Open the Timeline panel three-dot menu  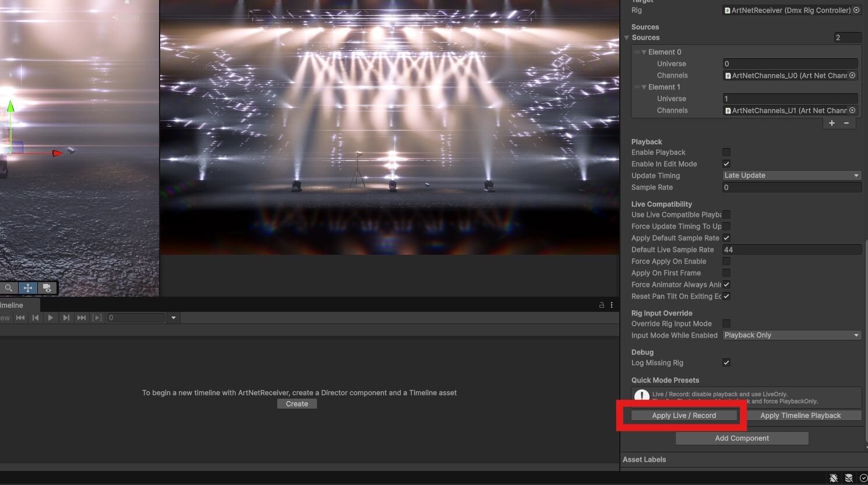tap(611, 305)
